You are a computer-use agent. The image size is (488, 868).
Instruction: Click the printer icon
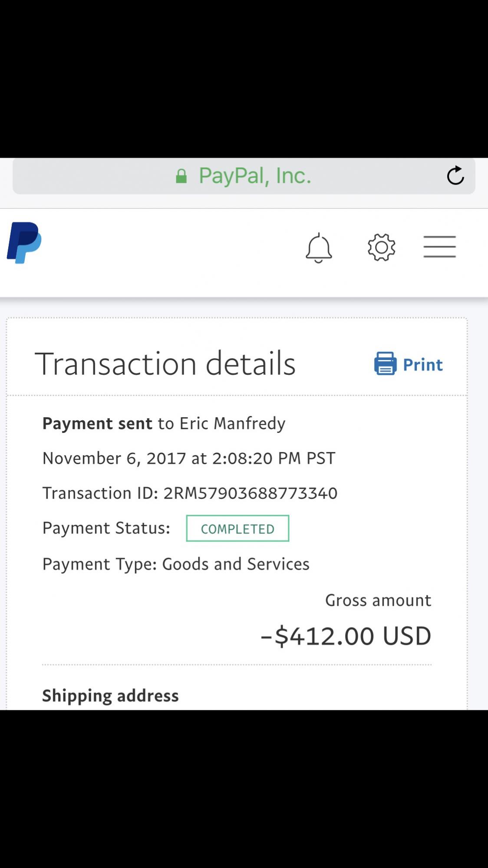[x=385, y=364]
